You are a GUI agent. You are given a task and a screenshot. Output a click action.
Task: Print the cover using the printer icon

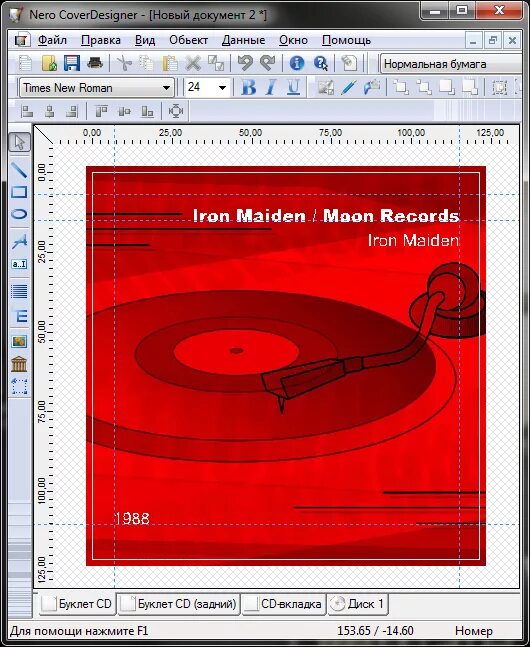95,64
